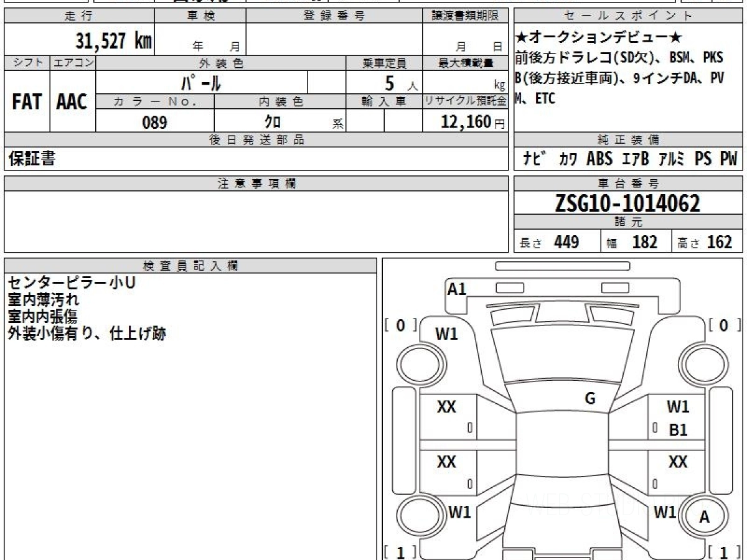Viewport: 747px width, 560px height.
Task: Select the ナビ equipment label
Action: pyautogui.click(x=532, y=159)
